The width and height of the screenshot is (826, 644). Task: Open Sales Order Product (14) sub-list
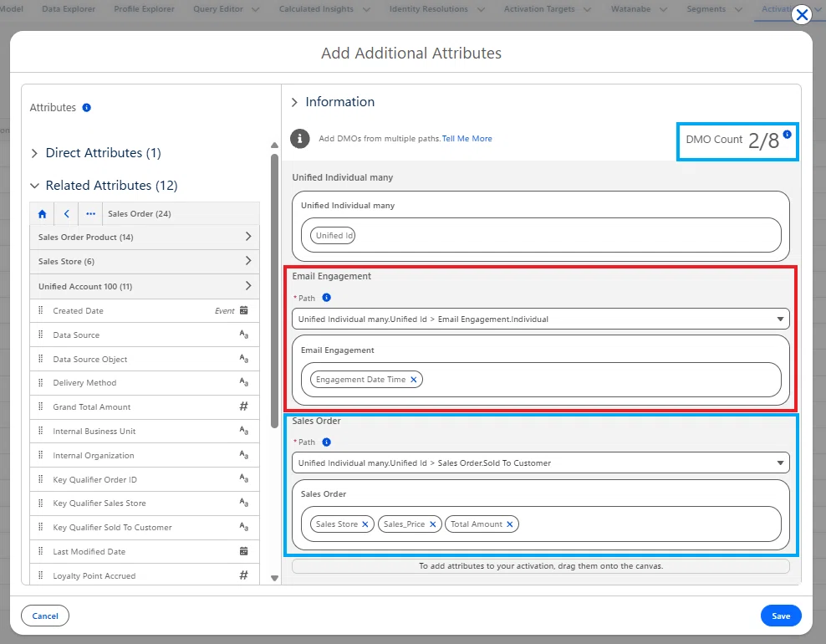(145, 238)
